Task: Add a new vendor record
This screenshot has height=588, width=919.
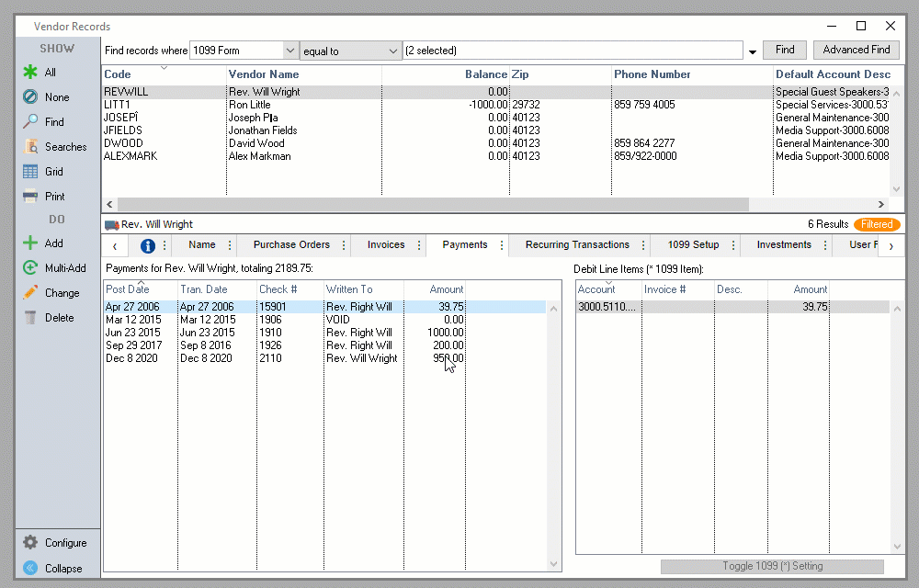Action: click(30, 243)
